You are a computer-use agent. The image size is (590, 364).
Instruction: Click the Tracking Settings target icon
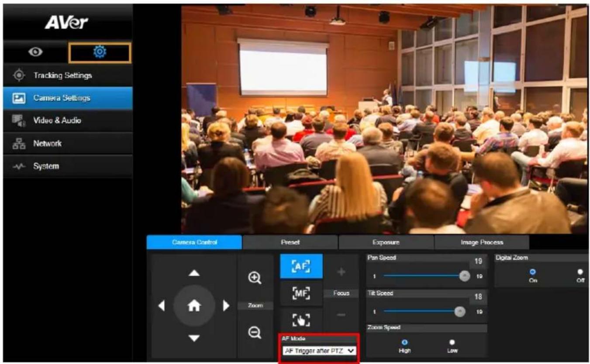click(19, 75)
